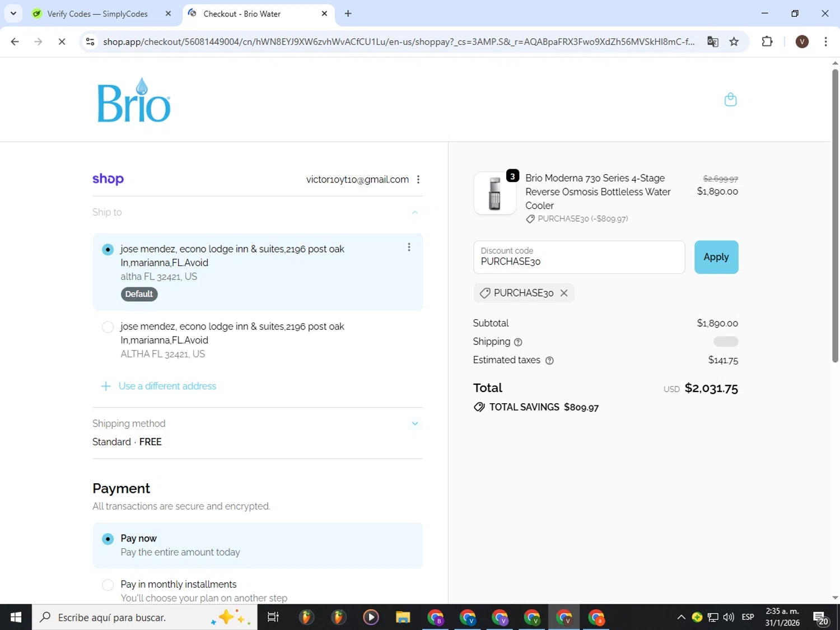Show hidden system tray icons

tap(681, 617)
